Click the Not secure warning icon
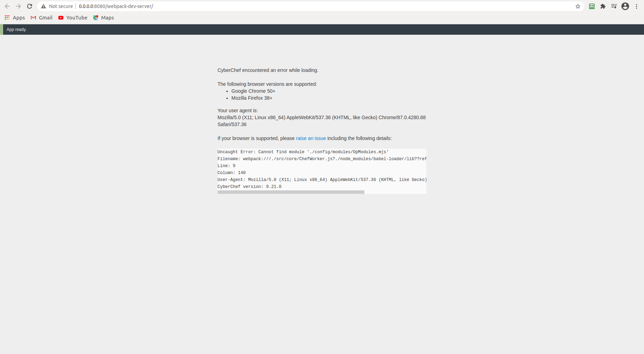644x354 pixels. click(43, 6)
